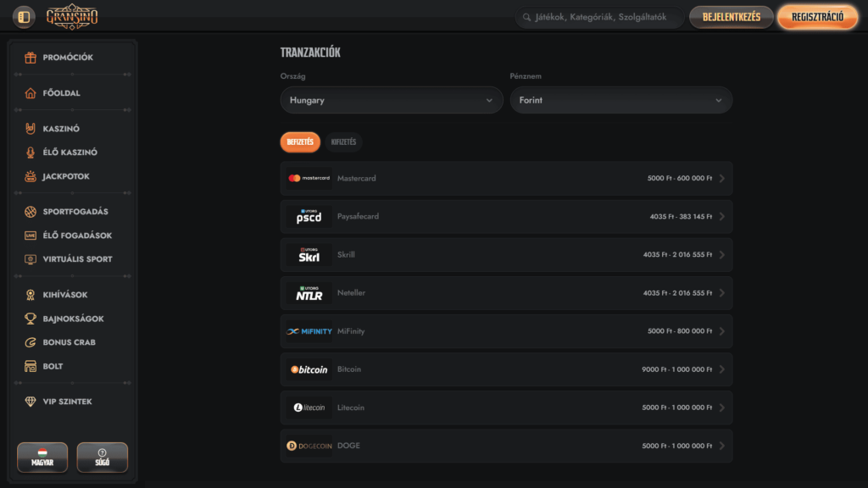Expand the Mastercard payment row arrow

(x=721, y=179)
